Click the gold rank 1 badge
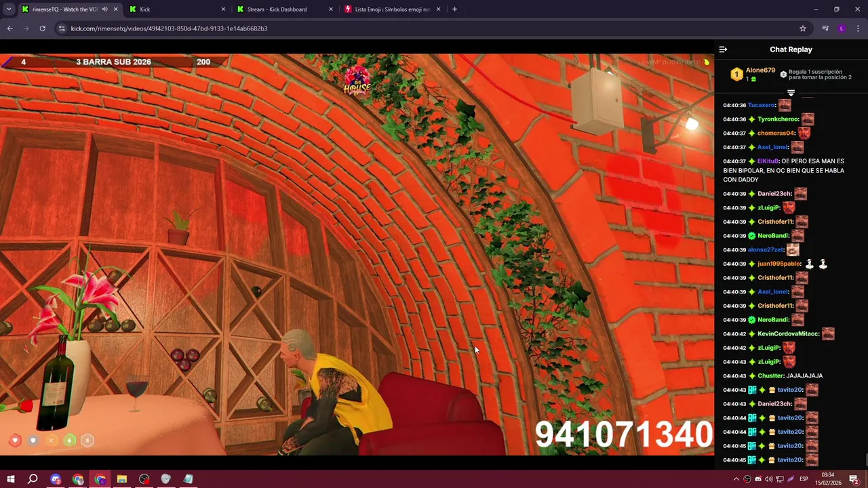This screenshot has height=488, width=868. click(x=736, y=75)
